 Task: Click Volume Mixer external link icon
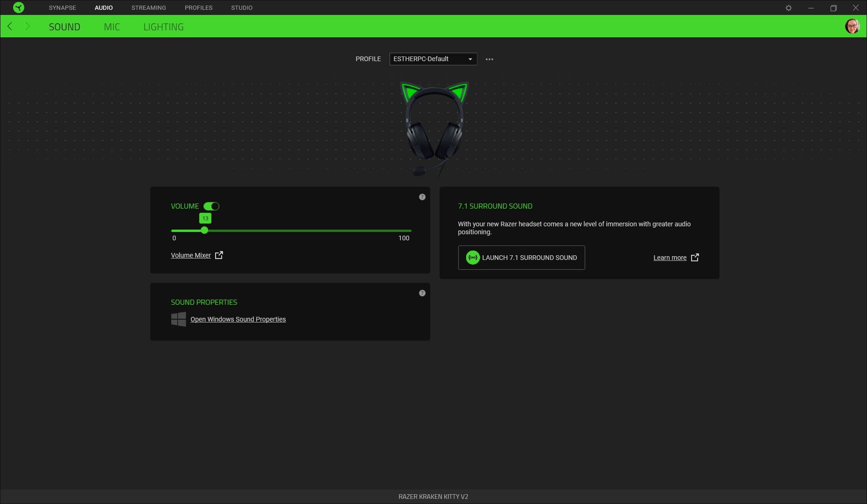pyautogui.click(x=219, y=255)
